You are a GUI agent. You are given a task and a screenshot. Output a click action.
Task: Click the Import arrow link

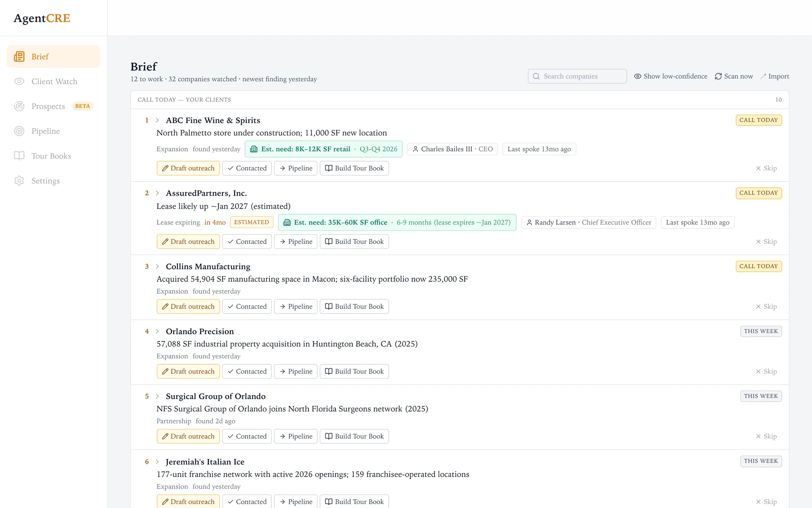tap(775, 76)
